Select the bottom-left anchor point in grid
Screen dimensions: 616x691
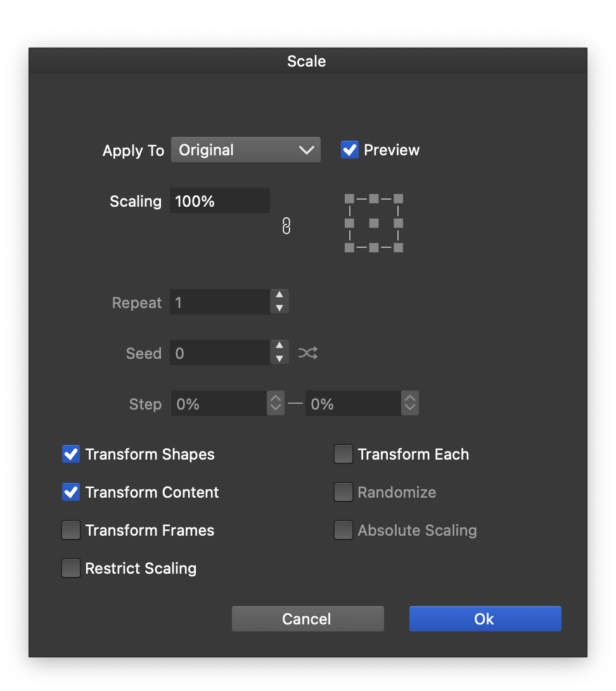tap(349, 247)
